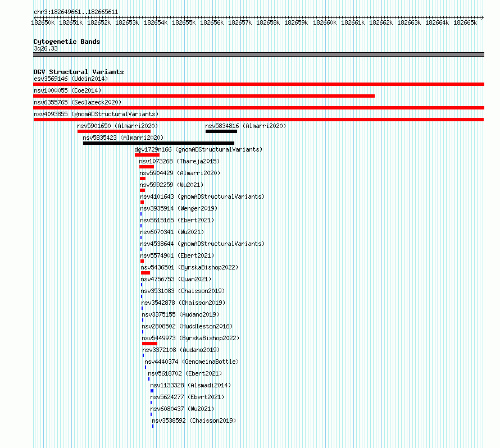500x448 pixels.
Task: Click the red bar under nsv1000055
Action: [x=204, y=96]
